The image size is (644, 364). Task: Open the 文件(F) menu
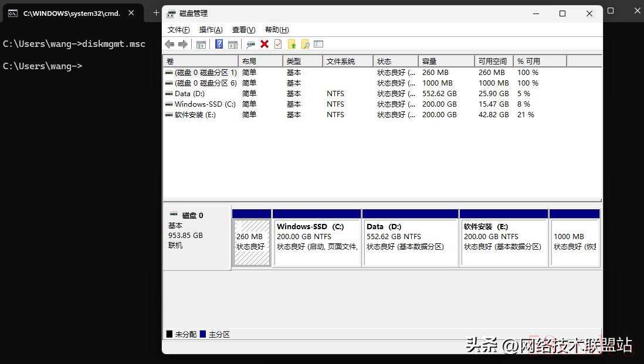tap(178, 30)
